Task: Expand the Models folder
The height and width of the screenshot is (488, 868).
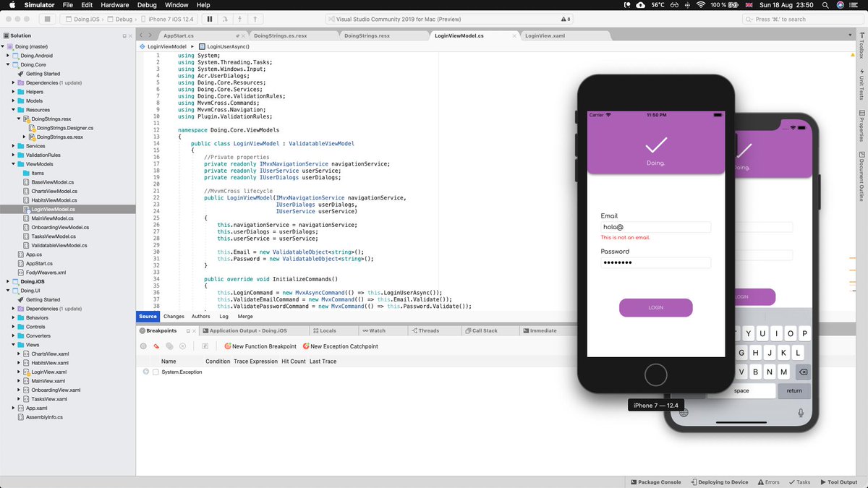Action: click(13, 100)
